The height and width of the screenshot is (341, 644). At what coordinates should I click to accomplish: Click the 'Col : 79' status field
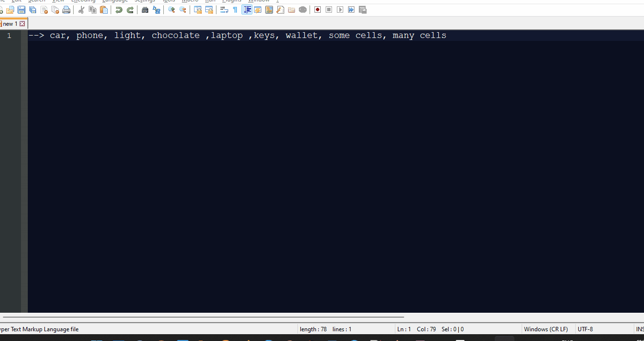coord(427,329)
